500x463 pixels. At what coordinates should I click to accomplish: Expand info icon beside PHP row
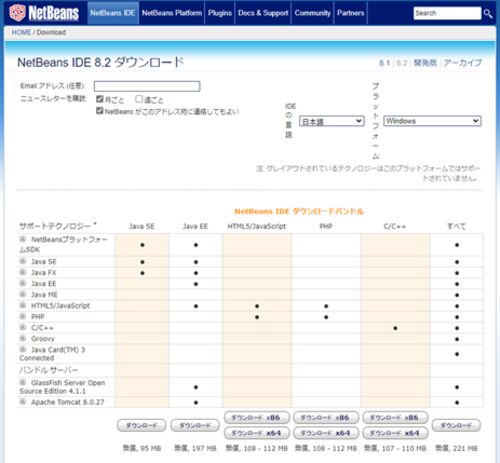pos(23,316)
